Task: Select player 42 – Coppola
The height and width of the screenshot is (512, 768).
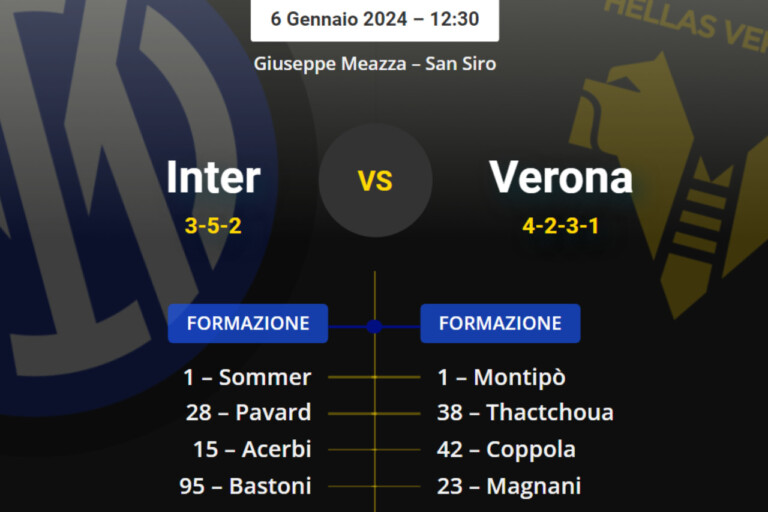Action: click(x=506, y=450)
